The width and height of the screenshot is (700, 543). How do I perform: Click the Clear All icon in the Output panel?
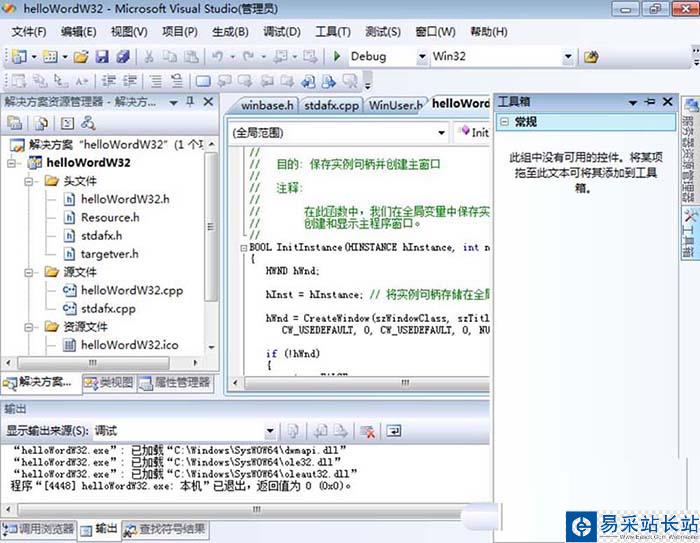click(367, 431)
